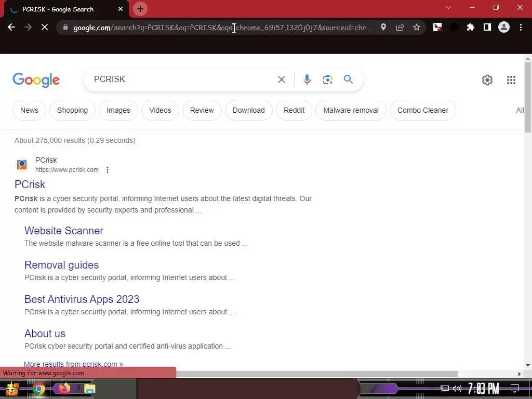
Task: Open File Explorer from taskbar
Action: [x=89, y=389]
